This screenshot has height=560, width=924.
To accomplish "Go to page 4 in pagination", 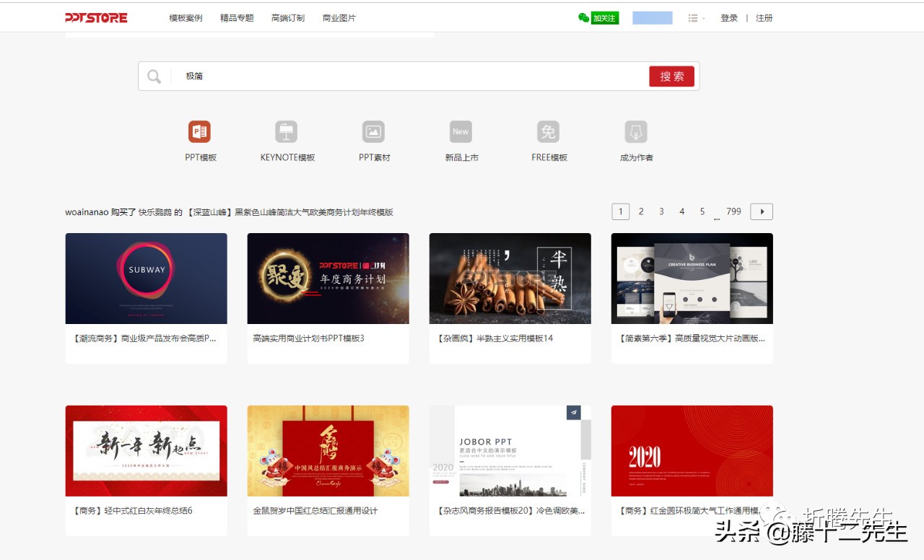I will 681,211.
